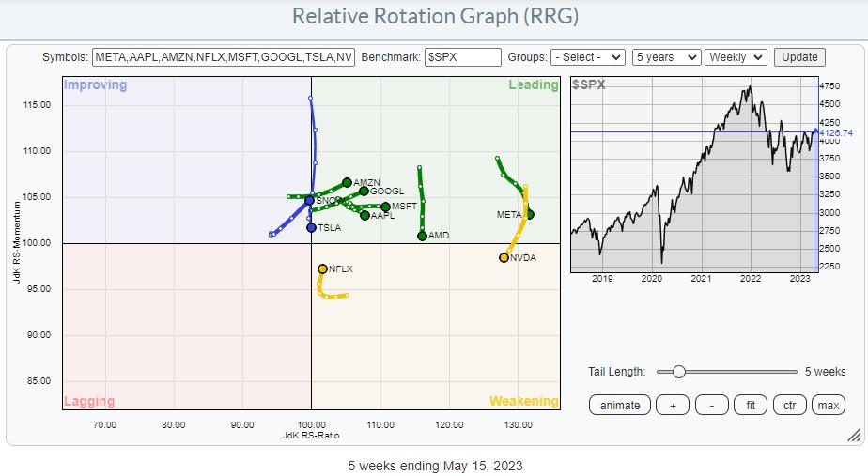Image resolution: width=868 pixels, height=476 pixels.
Task: Click the minus zoom button
Action: pyautogui.click(x=712, y=405)
